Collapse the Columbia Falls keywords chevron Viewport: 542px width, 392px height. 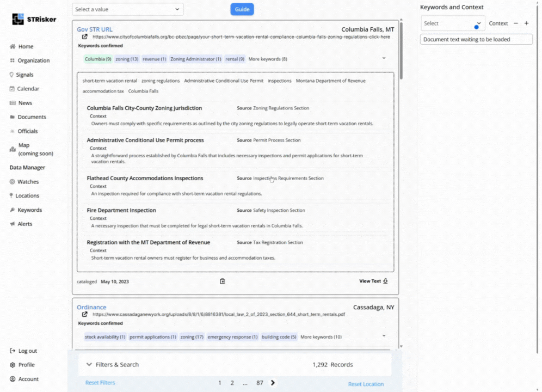384,58
